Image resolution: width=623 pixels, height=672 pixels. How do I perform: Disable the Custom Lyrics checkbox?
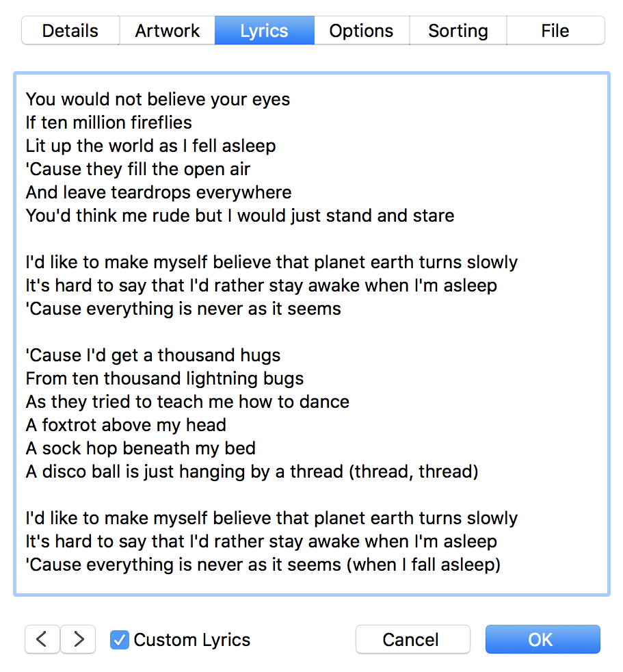point(120,639)
